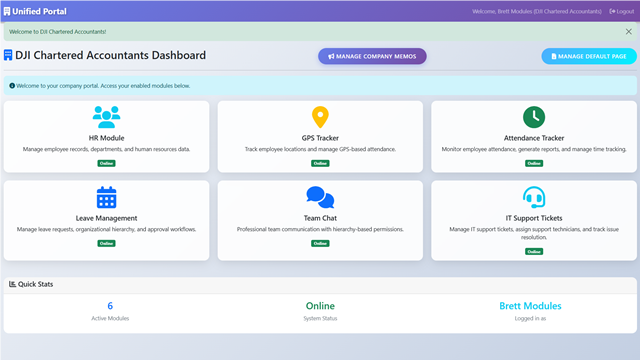Click the GPS Tracker location pin icon
Viewport: 640px width, 360px height.
320,118
